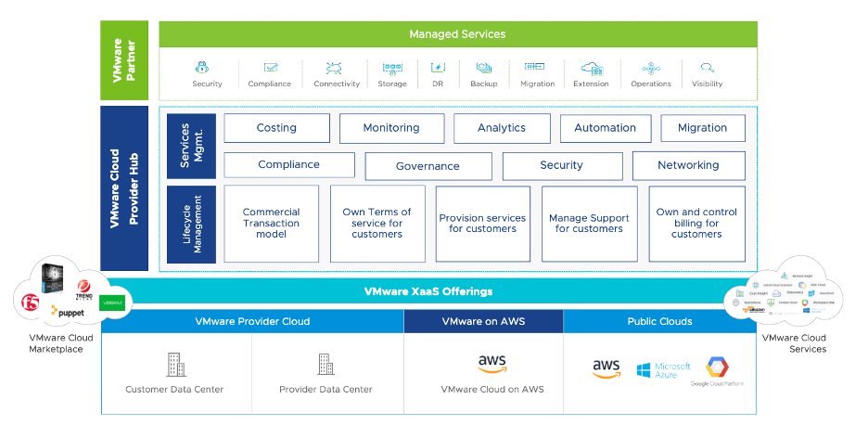868x438 pixels.
Task: Select Own Terms of service for customers
Action: pyautogui.click(x=377, y=224)
